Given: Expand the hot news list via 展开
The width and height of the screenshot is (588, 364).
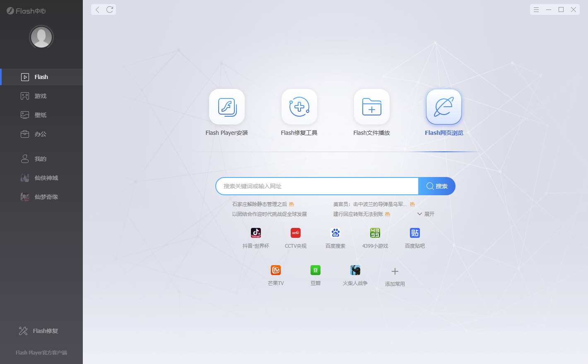Looking at the screenshot, I should tap(425, 214).
